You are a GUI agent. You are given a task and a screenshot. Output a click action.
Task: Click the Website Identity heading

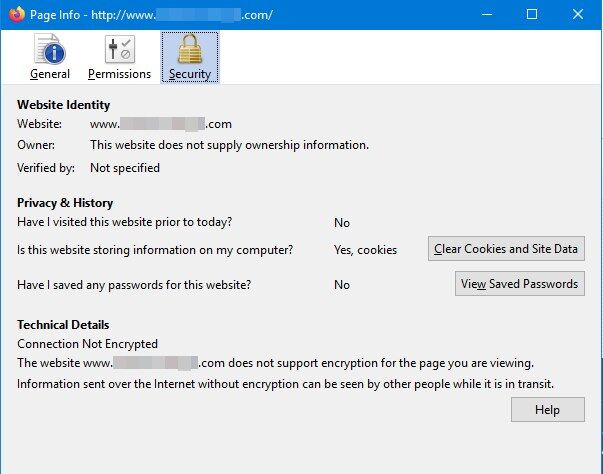tap(63, 105)
